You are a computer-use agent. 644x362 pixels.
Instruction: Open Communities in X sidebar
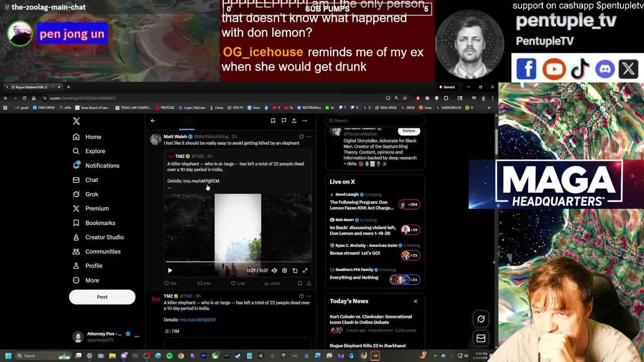click(97, 251)
